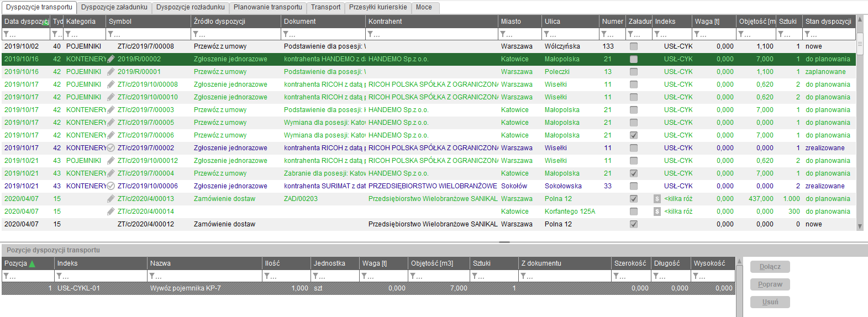Click checkmark icon beside ZT/c/2019/10/00006
The height and width of the screenshot is (317, 868).
coord(111,186)
